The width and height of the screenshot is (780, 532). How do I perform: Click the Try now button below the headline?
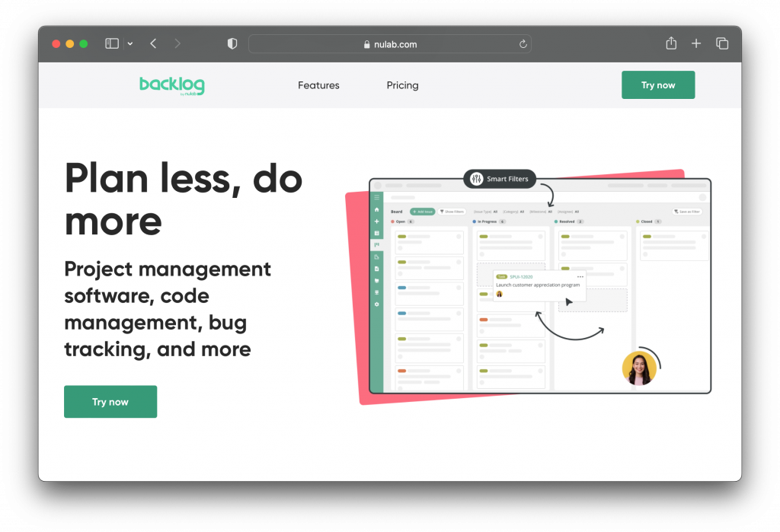(110, 402)
